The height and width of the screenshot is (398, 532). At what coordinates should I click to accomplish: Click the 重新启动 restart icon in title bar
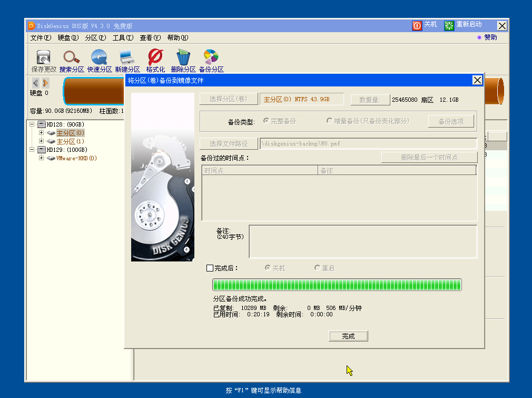coord(449,25)
